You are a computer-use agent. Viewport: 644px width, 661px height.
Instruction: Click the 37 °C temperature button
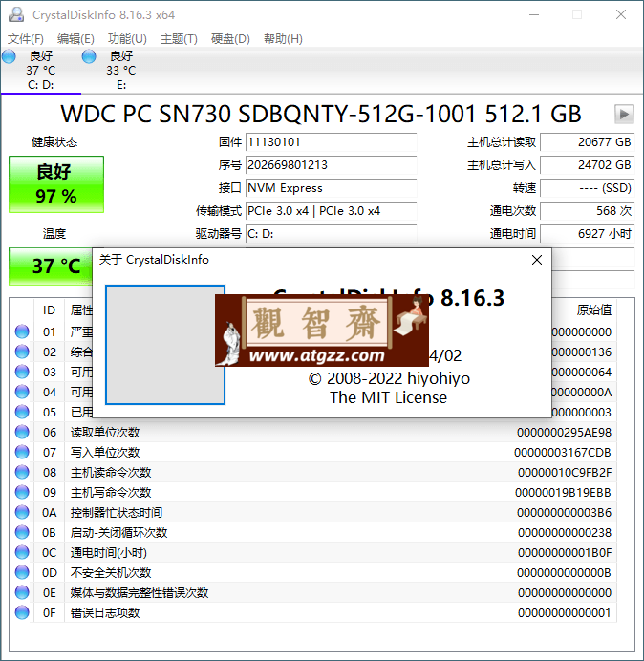tap(51, 266)
